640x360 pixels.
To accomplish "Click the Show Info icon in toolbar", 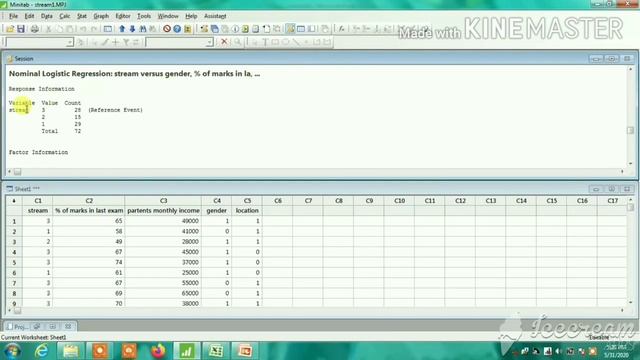I will (x=235, y=29).
